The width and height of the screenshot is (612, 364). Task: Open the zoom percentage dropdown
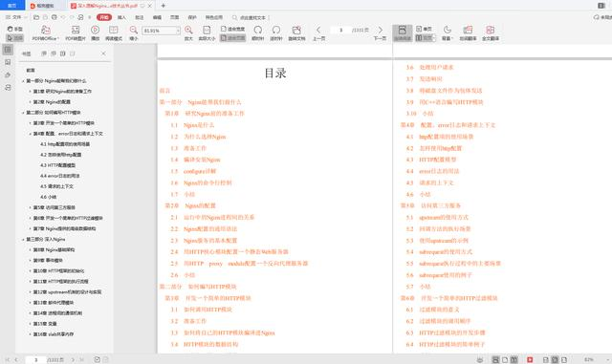(178, 31)
